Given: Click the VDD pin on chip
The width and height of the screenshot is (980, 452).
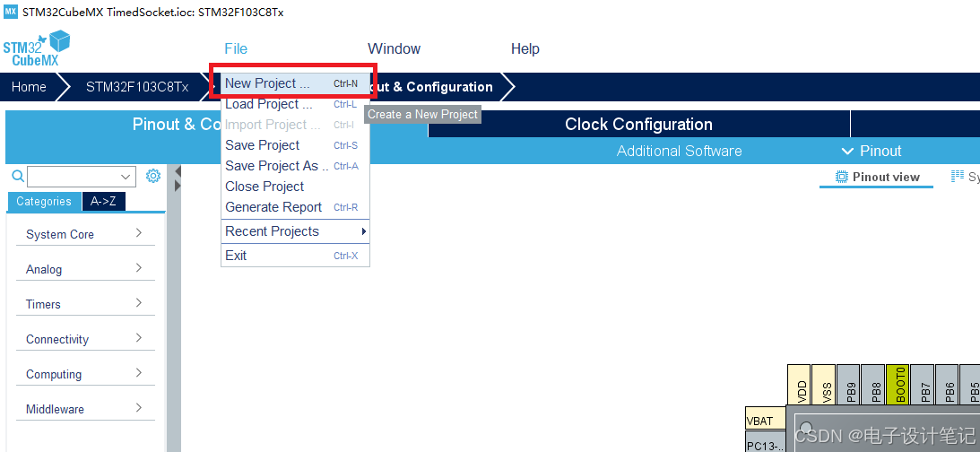Looking at the screenshot, I should (800, 385).
